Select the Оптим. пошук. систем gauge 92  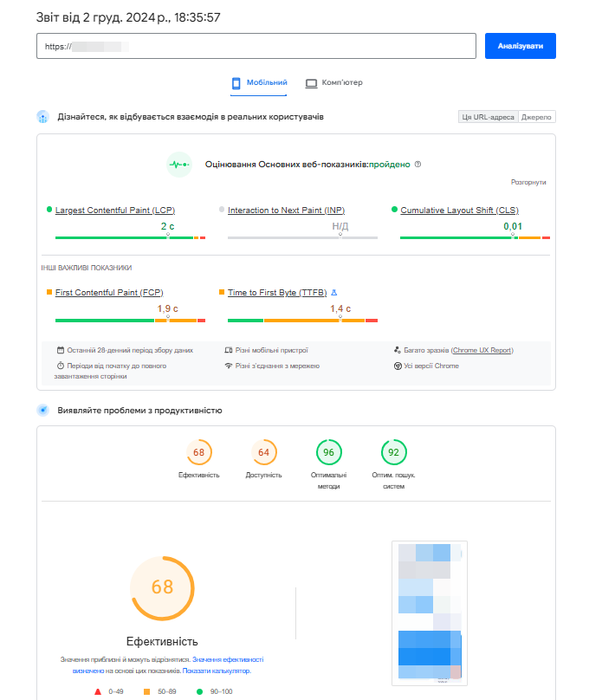(x=393, y=452)
